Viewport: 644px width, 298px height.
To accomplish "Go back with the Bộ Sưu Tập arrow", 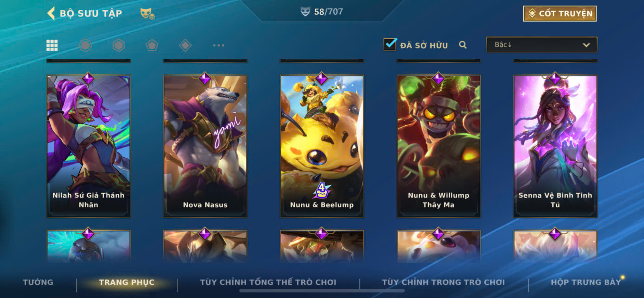I will pyautogui.click(x=51, y=13).
